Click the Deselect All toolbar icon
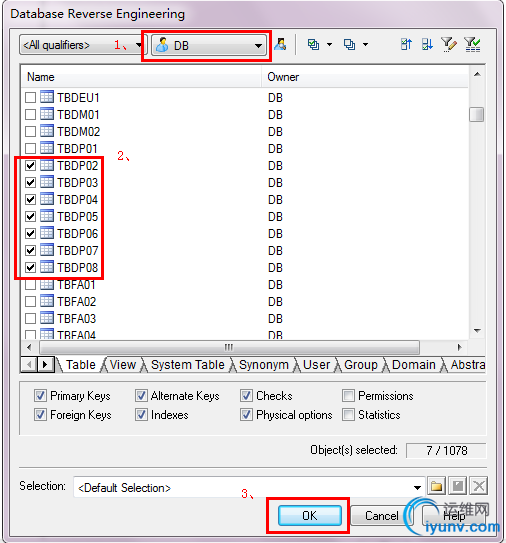506x543 pixels. point(349,45)
